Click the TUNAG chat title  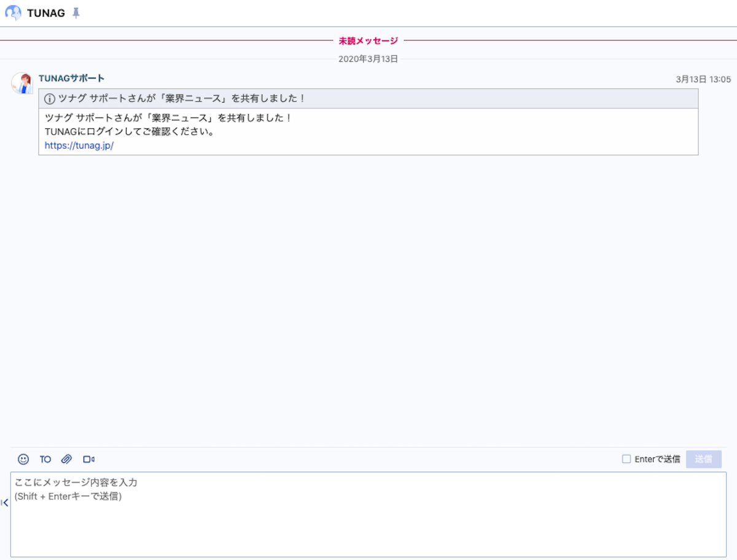(x=46, y=13)
